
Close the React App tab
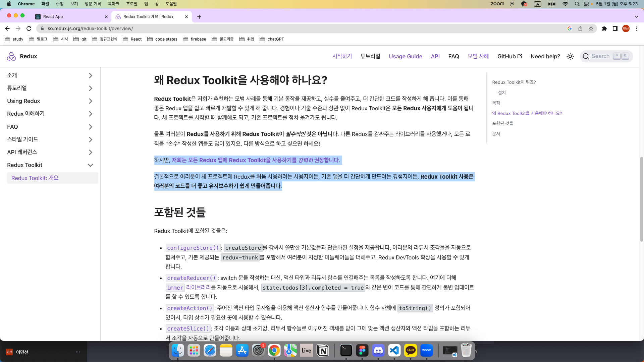pos(106,17)
